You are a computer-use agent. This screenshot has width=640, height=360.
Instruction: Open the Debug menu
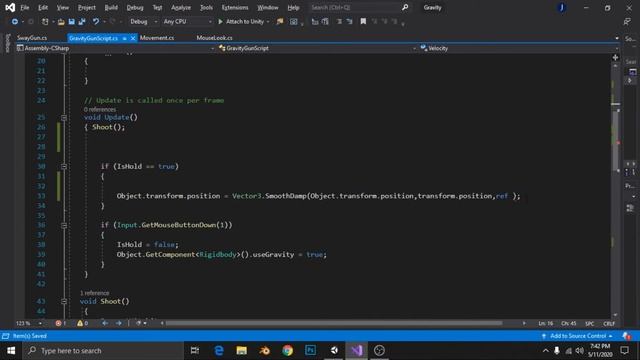click(x=135, y=7)
